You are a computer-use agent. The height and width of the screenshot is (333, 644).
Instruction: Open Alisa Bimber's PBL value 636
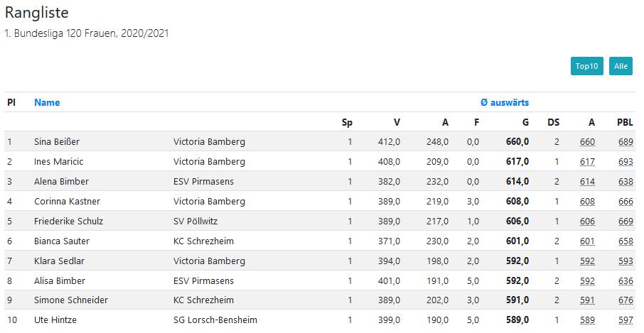tap(626, 281)
